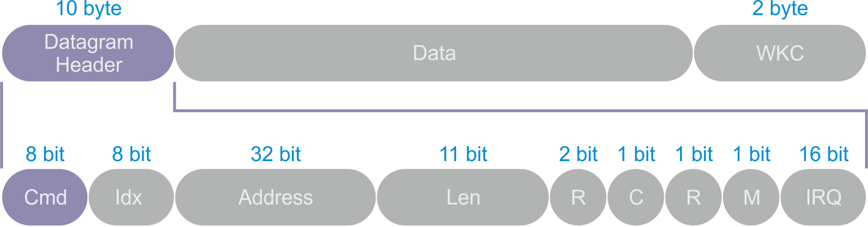Select the 32 bit label above Address
This screenshot has height=227, width=868.
tap(275, 154)
